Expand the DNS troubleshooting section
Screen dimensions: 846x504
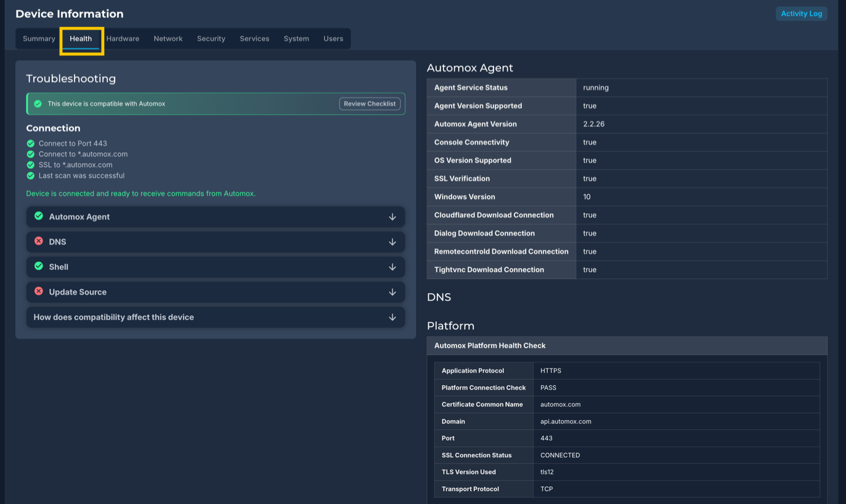click(216, 242)
